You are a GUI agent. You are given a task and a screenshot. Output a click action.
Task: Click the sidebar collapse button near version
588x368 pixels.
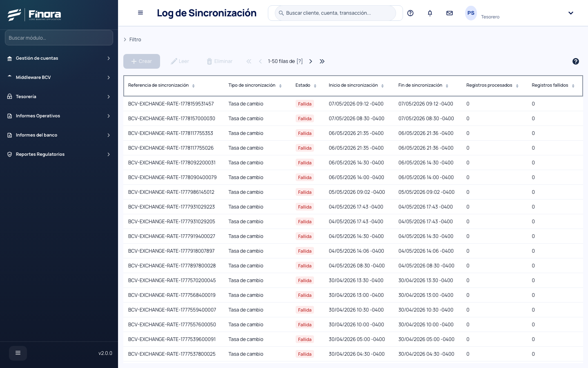tap(18, 353)
